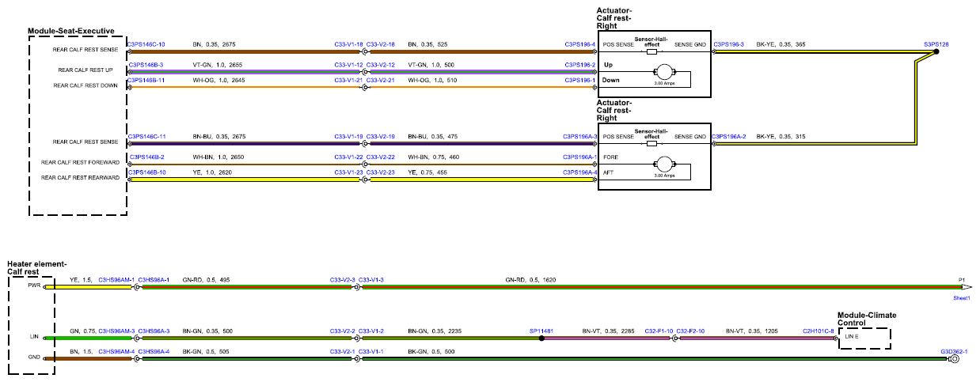980x382 pixels.
Task: Click climate module pin C2H101C-8
Action: coord(819,330)
